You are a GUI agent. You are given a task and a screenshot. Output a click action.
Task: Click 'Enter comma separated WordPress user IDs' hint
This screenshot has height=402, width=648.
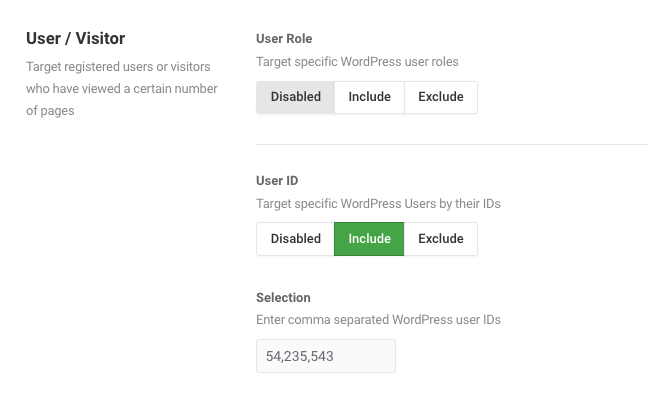click(x=379, y=320)
